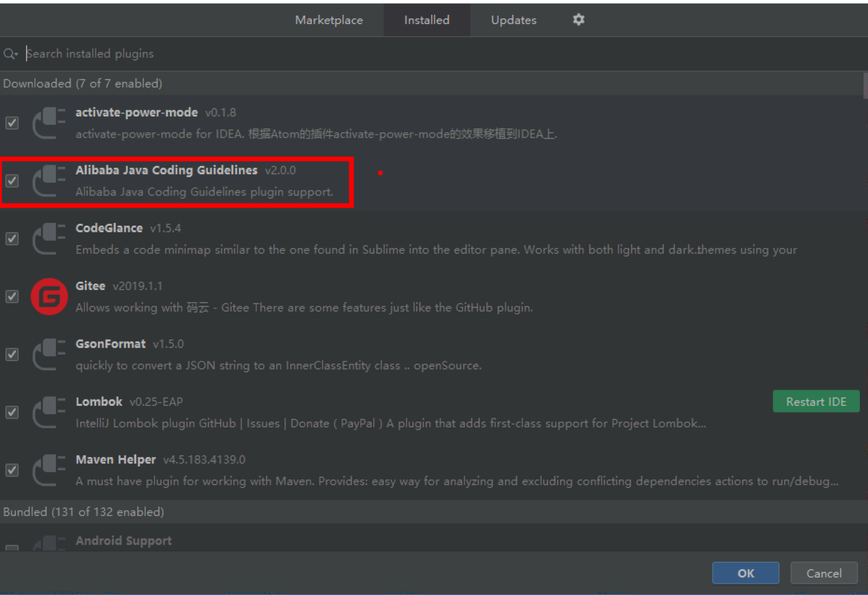
Task: Click the CodeGlance plugin icon
Action: pyautogui.click(x=49, y=239)
